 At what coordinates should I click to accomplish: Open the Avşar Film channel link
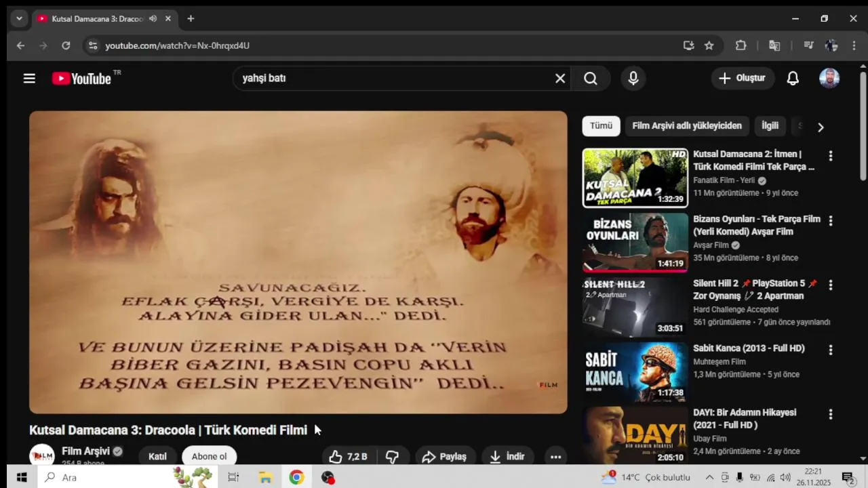tap(711, 245)
